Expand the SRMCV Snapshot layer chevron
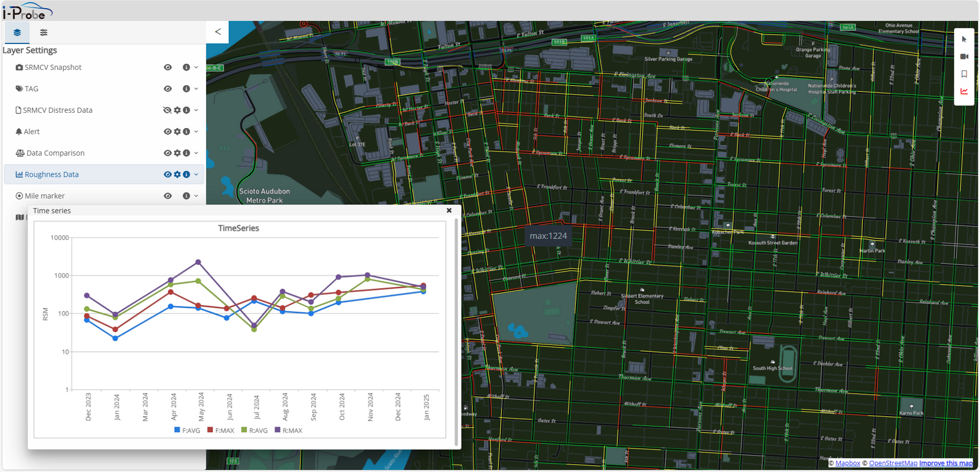The height and width of the screenshot is (472, 980). point(196,67)
